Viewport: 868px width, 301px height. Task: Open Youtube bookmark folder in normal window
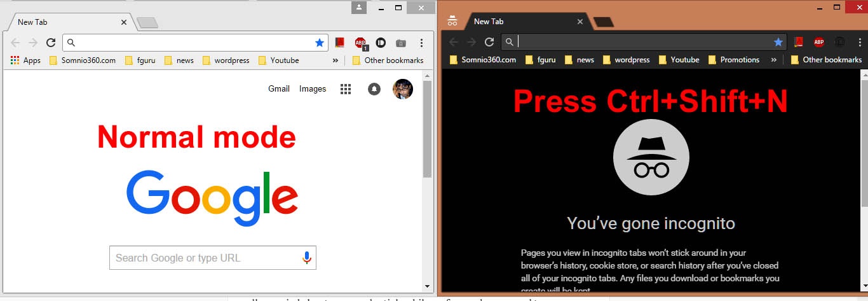click(278, 60)
